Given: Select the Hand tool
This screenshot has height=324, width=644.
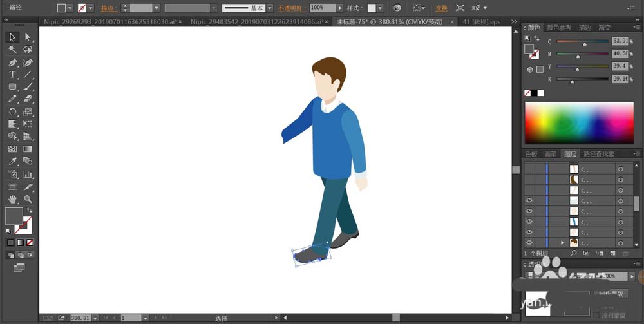Looking at the screenshot, I should [x=12, y=199].
